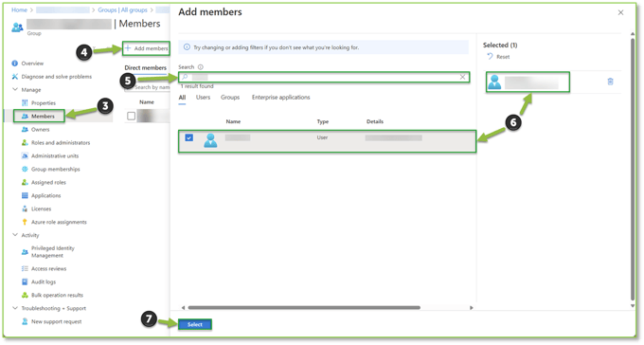
Task: Uncheck the user result checkbox
Action: click(188, 137)
